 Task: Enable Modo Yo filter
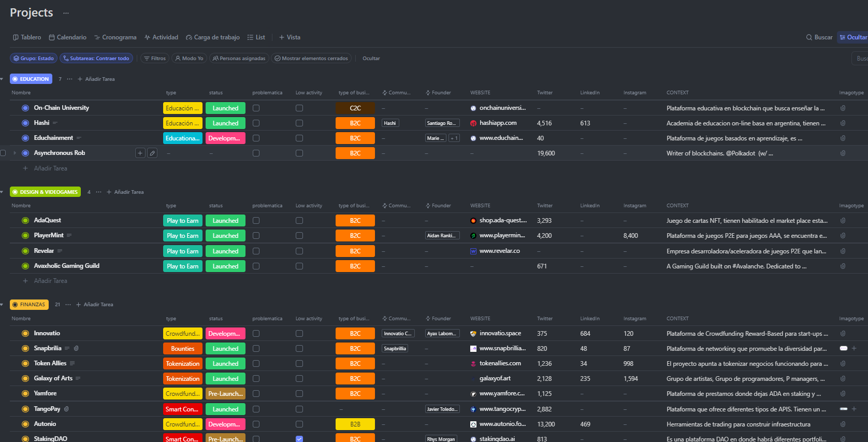click(x=189, y=59)
